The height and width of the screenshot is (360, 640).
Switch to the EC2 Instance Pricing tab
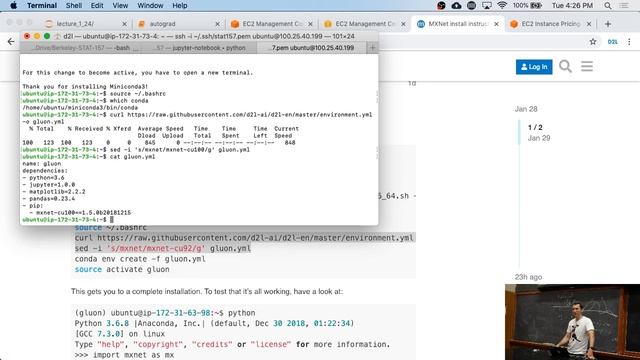pos(551,24)
